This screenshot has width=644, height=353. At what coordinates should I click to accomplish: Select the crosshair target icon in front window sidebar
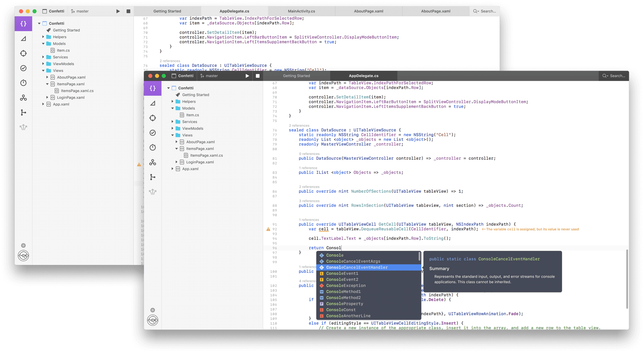(x=153, y=118)
